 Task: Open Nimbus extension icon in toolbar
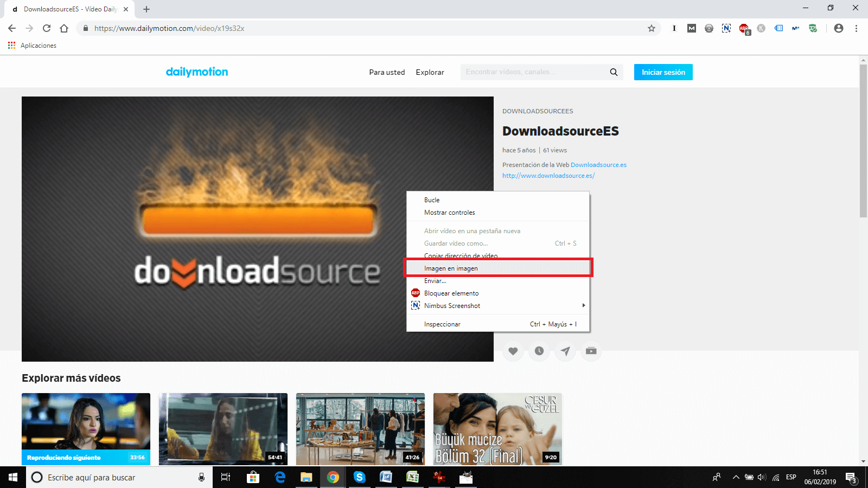pyautogui.click(x=726, y=28)
